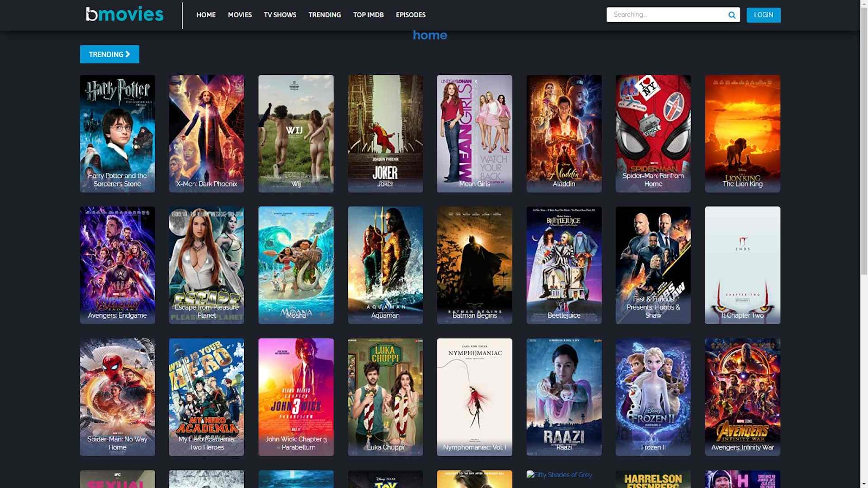Select the Raazi movie thumbnail
The image size is (868, 488).
pyautogui.click(x=564, y=397)
